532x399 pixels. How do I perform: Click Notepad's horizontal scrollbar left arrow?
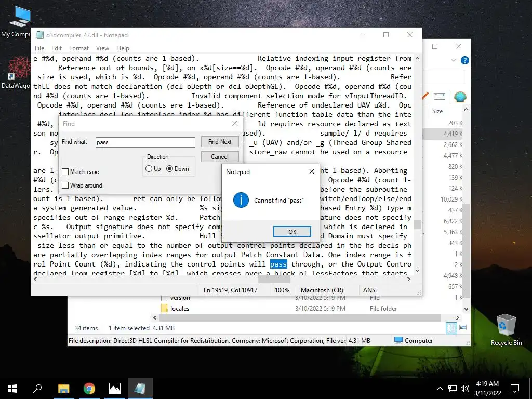pyautogui.click(x=35, y=279)
